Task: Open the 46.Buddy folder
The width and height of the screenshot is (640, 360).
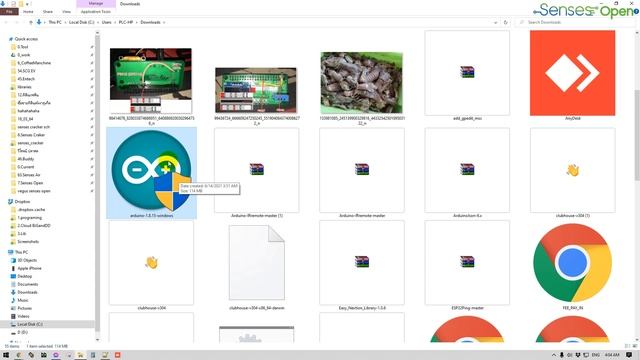Action: pos(26,159)
